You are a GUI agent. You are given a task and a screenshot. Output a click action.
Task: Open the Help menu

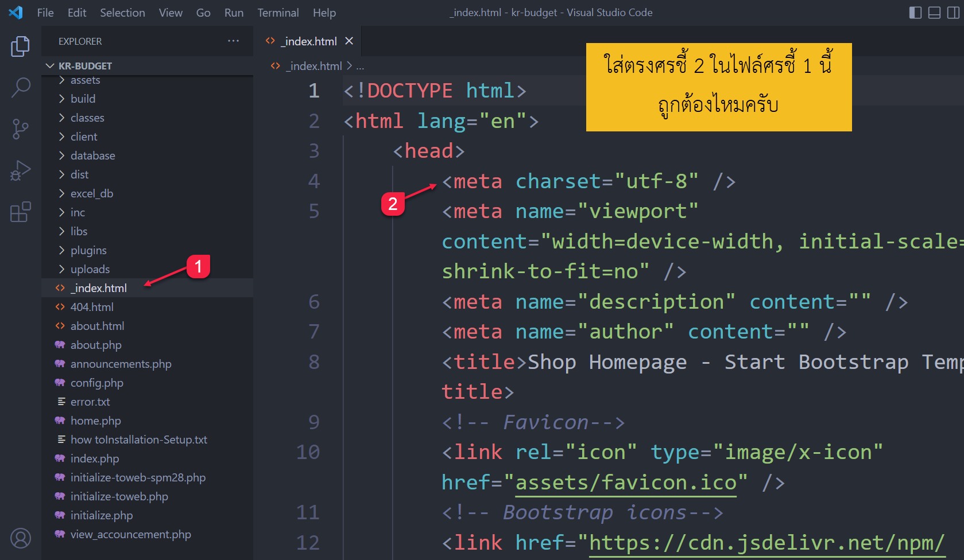click(x=324, y=13)
